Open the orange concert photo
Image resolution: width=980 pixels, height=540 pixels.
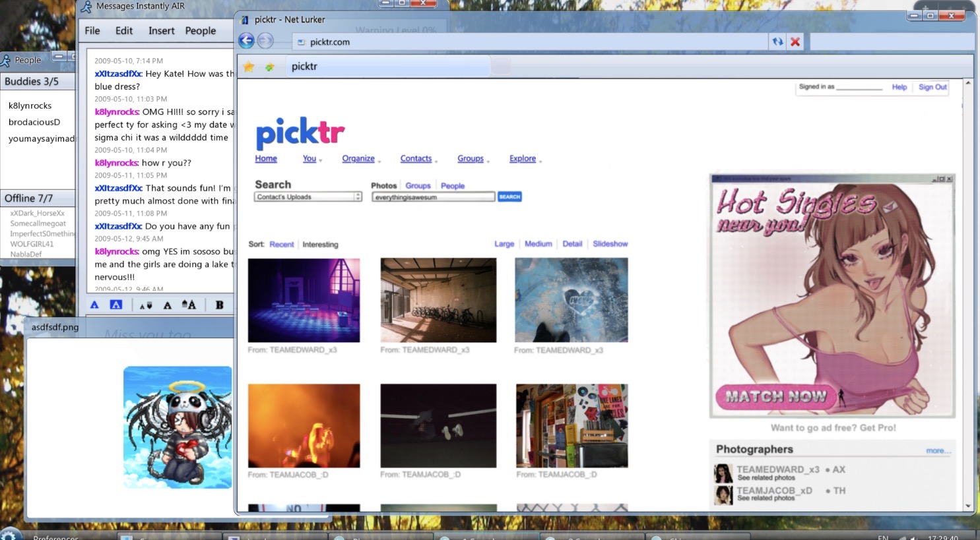(x=304, y=426)
